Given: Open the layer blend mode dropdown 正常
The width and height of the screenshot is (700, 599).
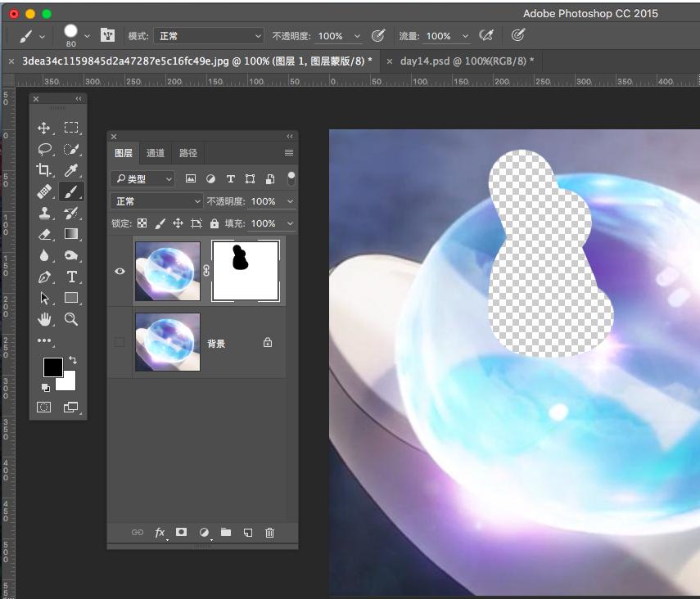Looking at the screenshot, I should (x=156, y=201).
